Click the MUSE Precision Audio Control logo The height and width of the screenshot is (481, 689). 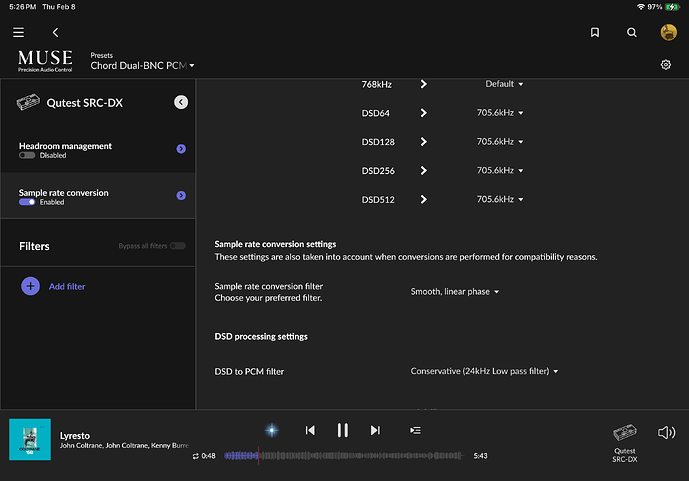45,61
